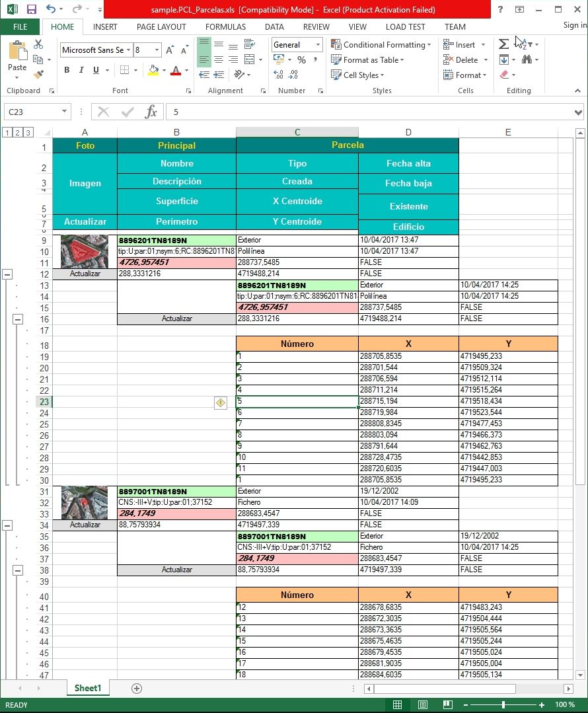Click the error warning icon beside cell C23
588x713 pixels.
(x=221, y=402)
